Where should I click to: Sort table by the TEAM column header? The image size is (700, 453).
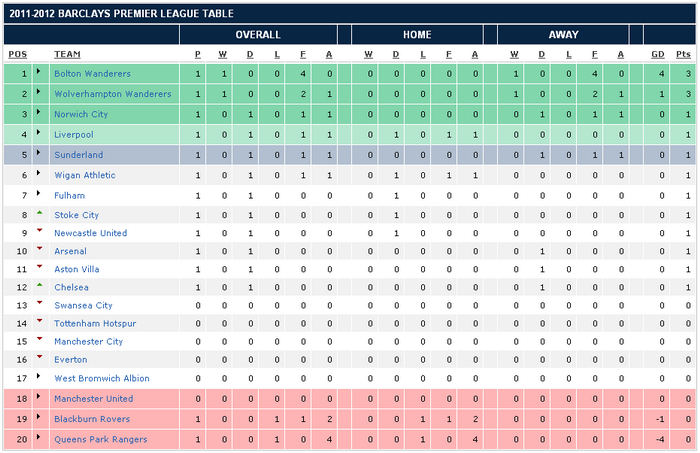[x=68, y=54]
